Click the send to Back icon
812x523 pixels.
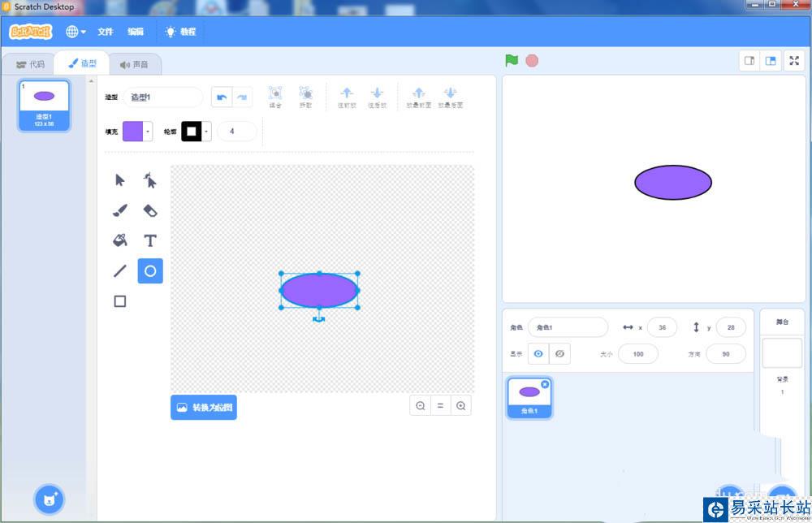coord(451,97)
